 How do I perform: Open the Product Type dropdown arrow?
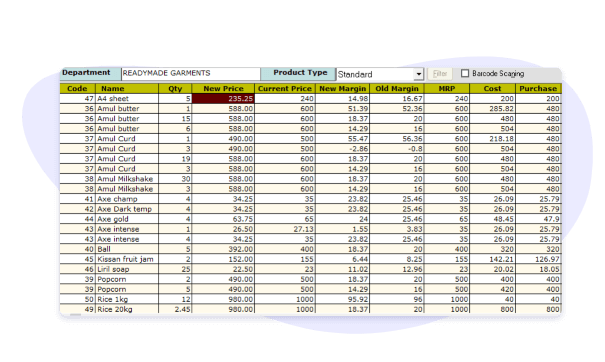pyautogui.click(x=419, y=74)
